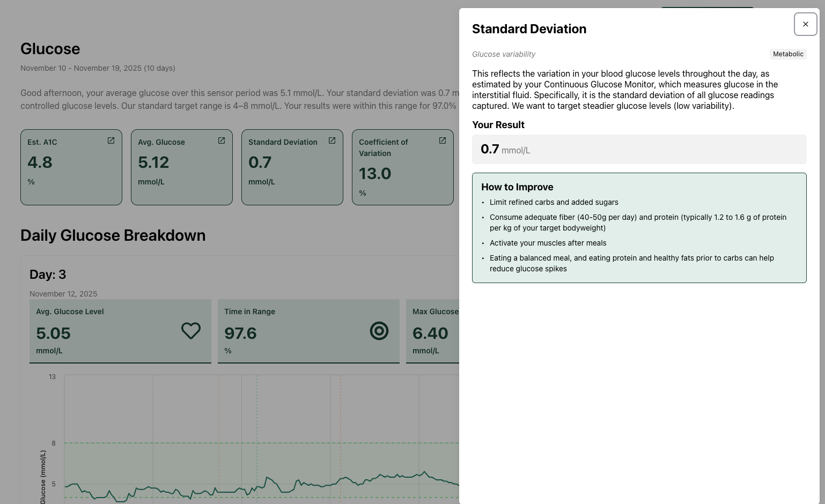
Task: Close the Standard Deviation panel
Action: (x=805, y=24)
